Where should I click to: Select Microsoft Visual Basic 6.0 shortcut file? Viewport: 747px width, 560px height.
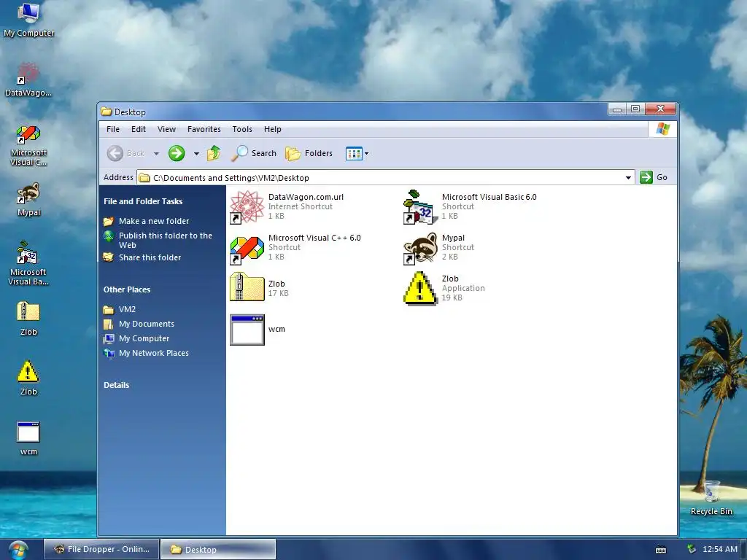pyautogui.click(x=470, y=206)
